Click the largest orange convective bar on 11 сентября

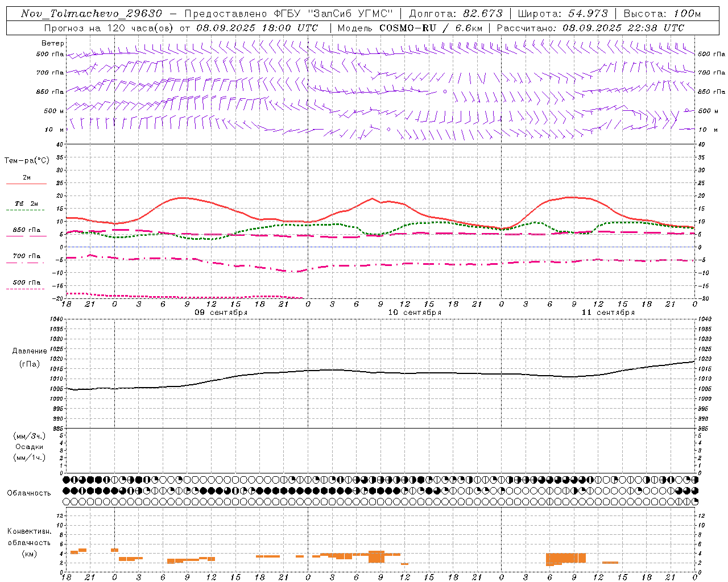566,558
